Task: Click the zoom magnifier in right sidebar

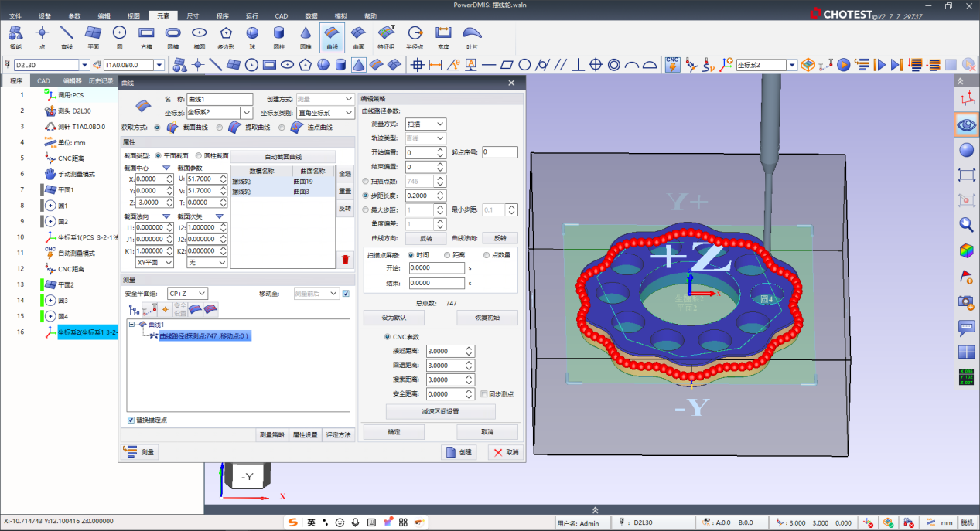Action: (x=966, y=224)
